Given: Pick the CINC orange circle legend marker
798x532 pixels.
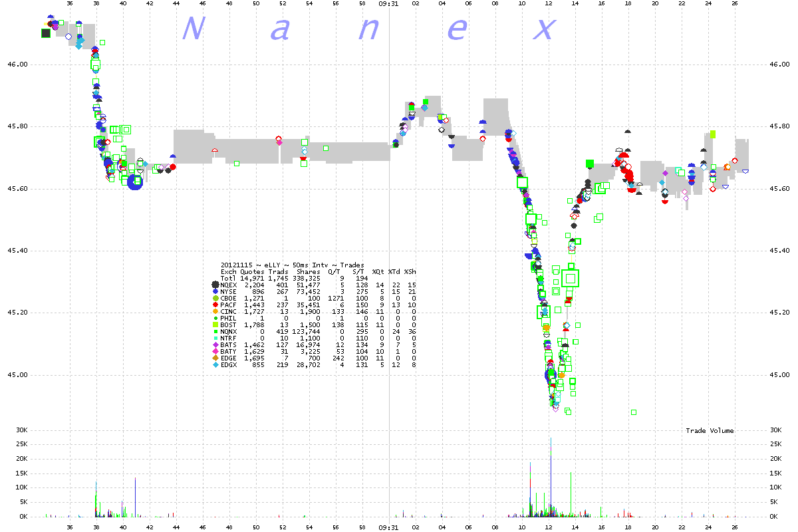Looking at the screenshot, I should [215, 311].
